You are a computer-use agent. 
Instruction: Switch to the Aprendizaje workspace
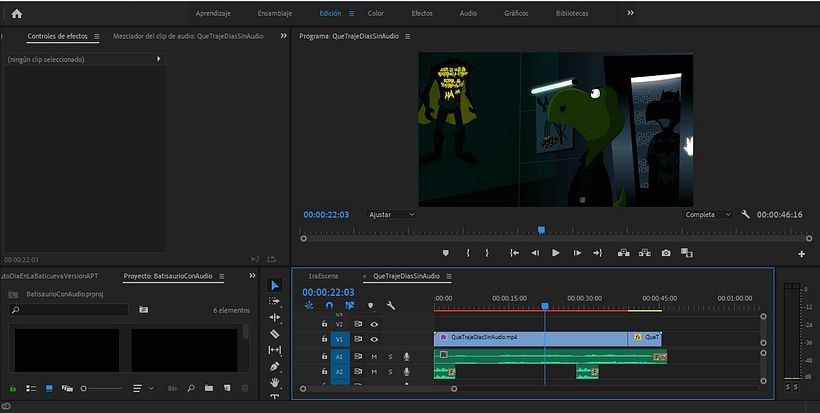tap(213, 14)
